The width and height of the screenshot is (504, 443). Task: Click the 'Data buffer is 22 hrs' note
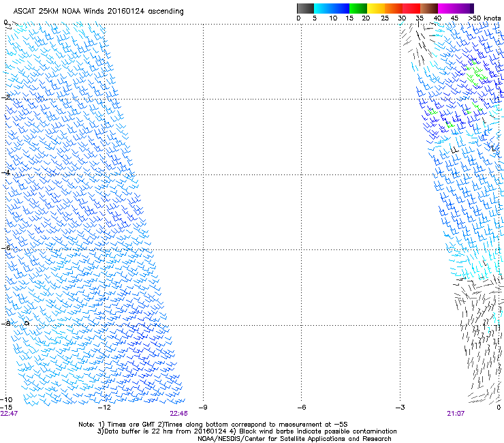coord(247,431)
